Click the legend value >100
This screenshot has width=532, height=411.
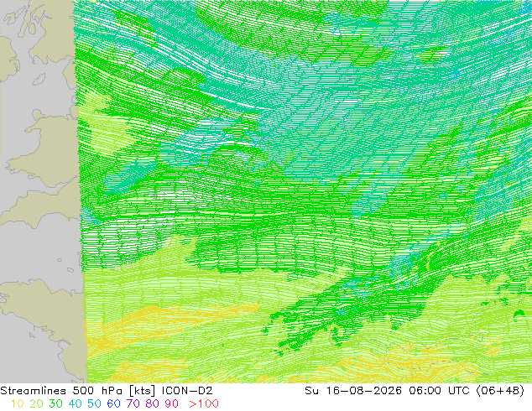click(x=204, y=403)
